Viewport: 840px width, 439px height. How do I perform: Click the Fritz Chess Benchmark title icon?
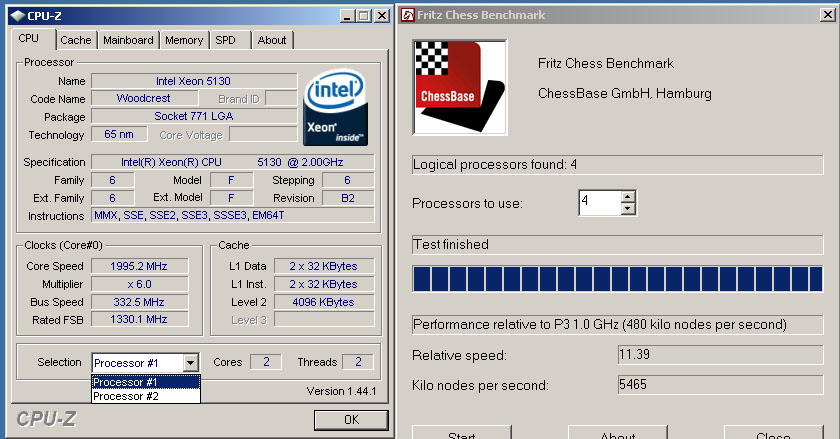coord(408,15)
